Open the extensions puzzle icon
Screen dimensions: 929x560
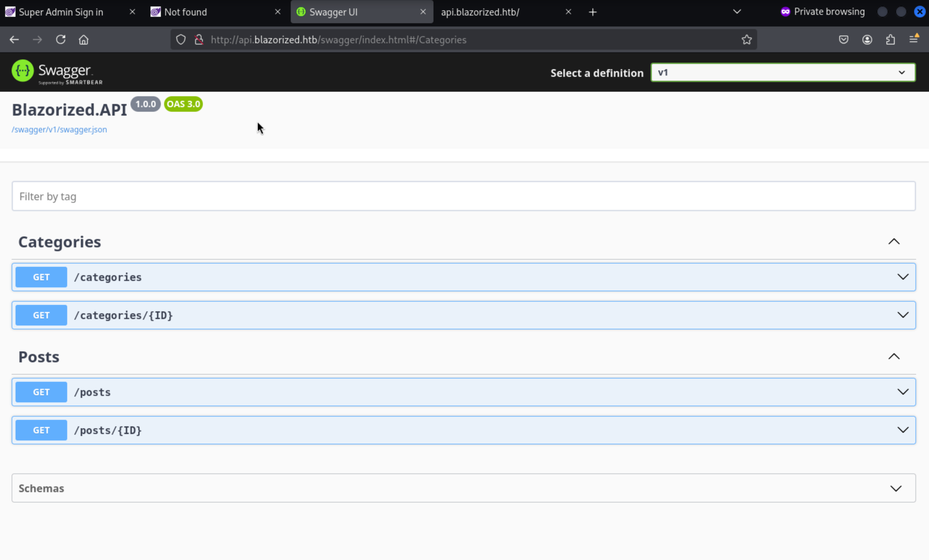(891, 40)
